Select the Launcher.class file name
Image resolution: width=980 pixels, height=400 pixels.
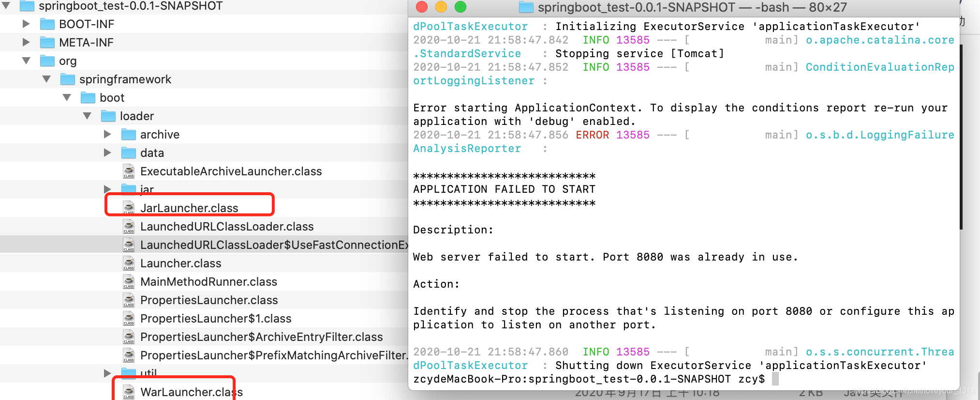click(x=180, y=263)
